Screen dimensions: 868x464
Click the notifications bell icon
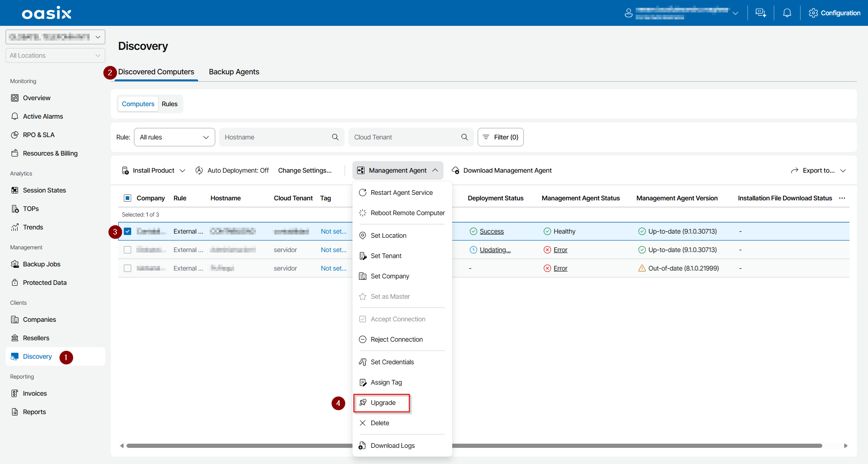point(787,13)
